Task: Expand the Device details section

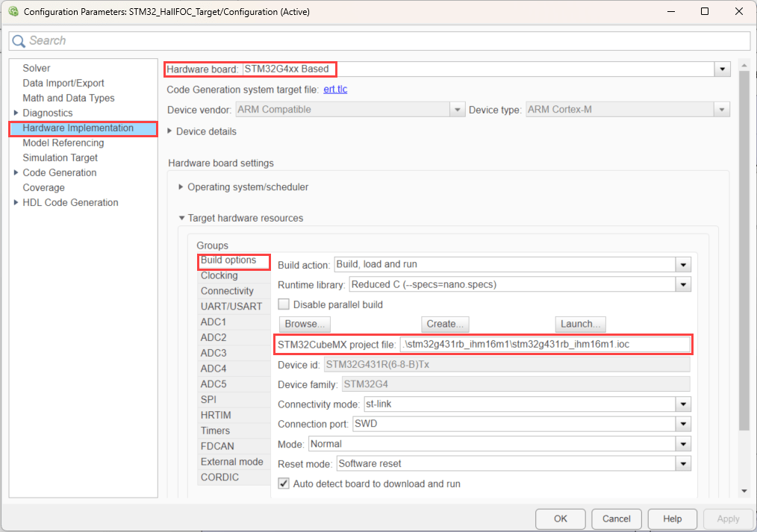Action: click(x=170, y=131)
